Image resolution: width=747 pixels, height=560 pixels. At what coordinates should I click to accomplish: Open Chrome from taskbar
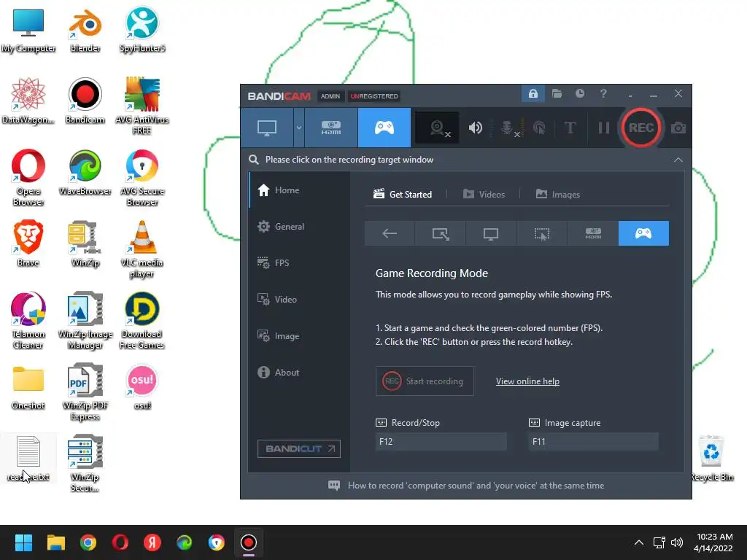(88, 542)
